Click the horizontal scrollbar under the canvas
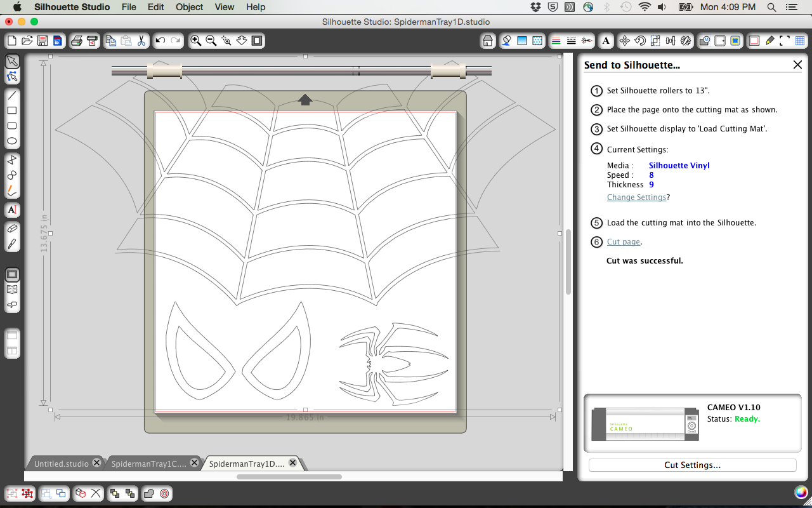 (x=289, y=476)
